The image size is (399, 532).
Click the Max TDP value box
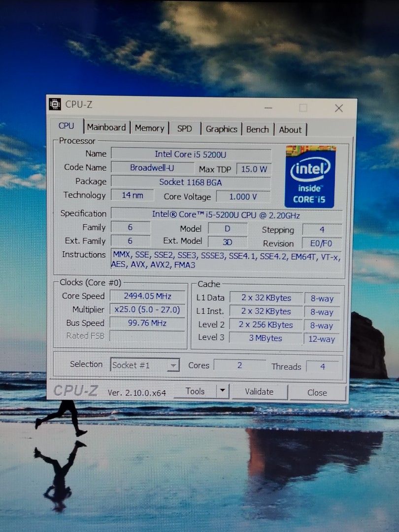pos(254,168)
